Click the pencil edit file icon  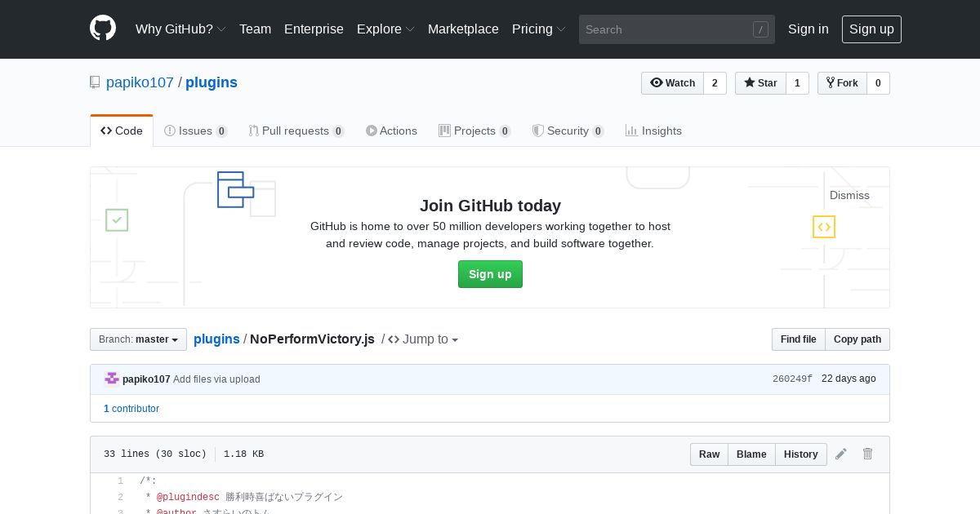click(841, 454)
